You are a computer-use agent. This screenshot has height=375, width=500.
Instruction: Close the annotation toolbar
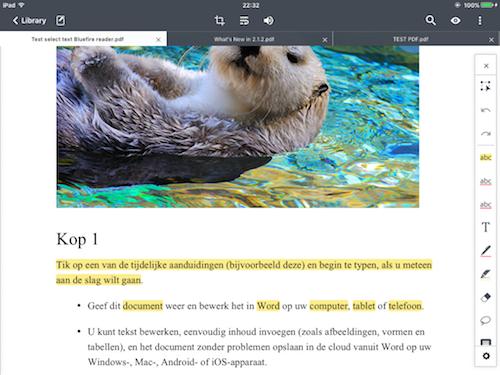coord(486,66)
